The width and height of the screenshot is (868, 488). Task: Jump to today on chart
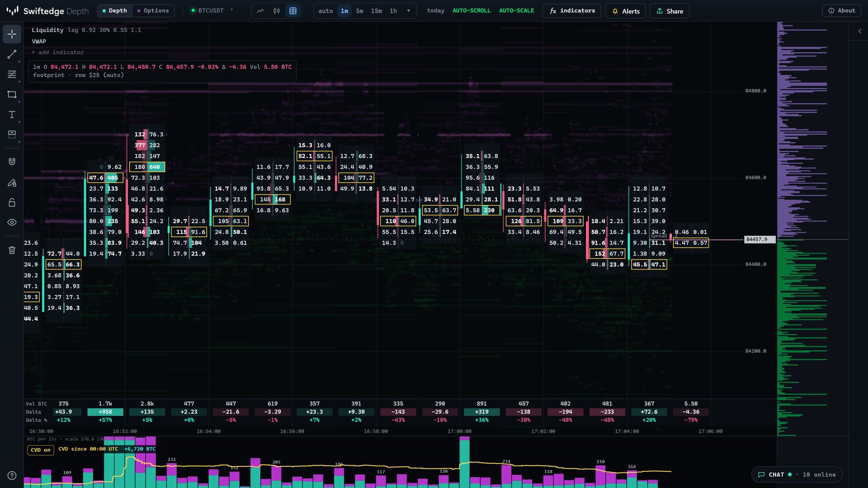tap(436, 11)
